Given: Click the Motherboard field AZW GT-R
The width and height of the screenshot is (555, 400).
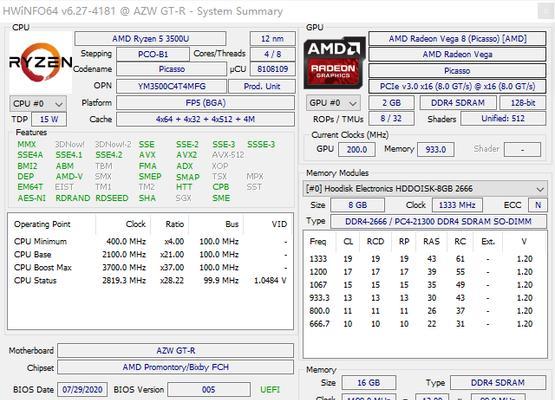Looking at the screenshot, I should pos(176,351).
